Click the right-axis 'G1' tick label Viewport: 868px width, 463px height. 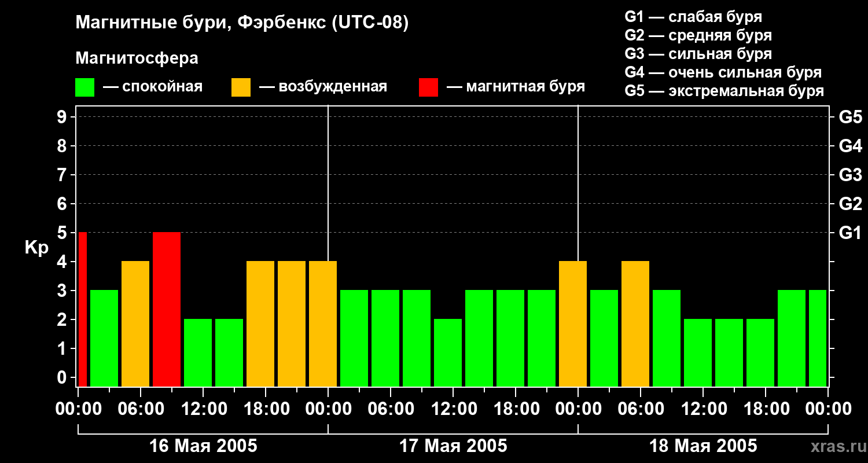[850, 233]
